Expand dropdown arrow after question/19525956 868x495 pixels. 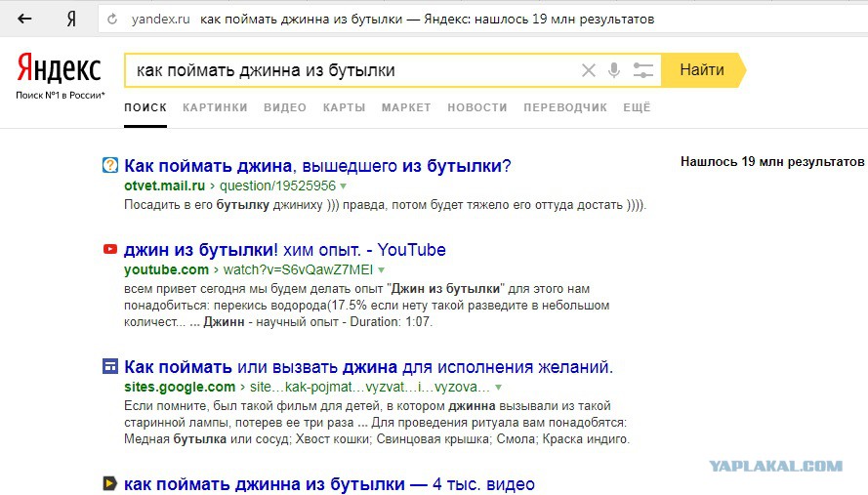click(344, 186)
